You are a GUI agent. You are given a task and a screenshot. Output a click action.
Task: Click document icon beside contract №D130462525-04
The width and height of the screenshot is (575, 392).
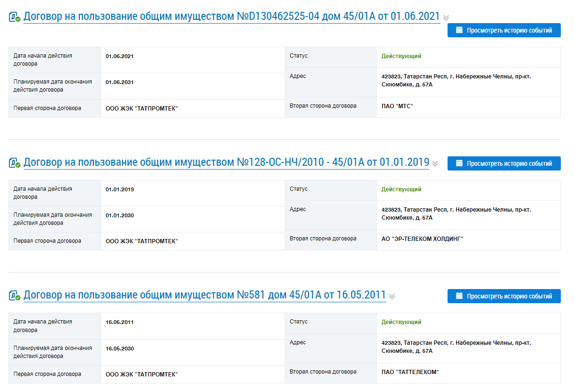pos(15,17)
